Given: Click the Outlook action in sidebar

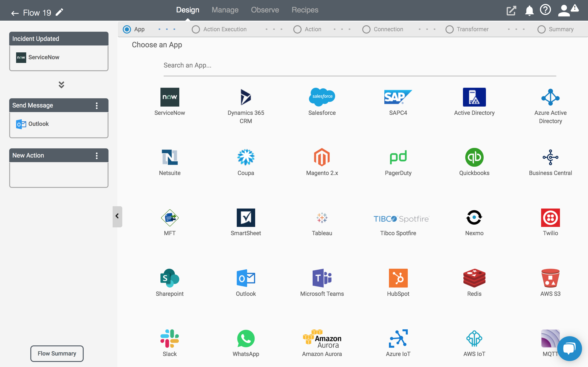Looking at the screenshot, I should point(32,124).
